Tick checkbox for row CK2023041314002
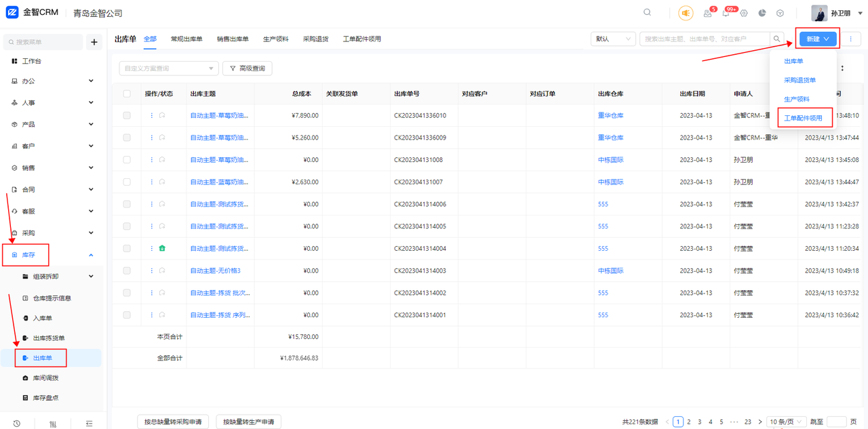The image size is (868, 429). (x=127, y=293)
